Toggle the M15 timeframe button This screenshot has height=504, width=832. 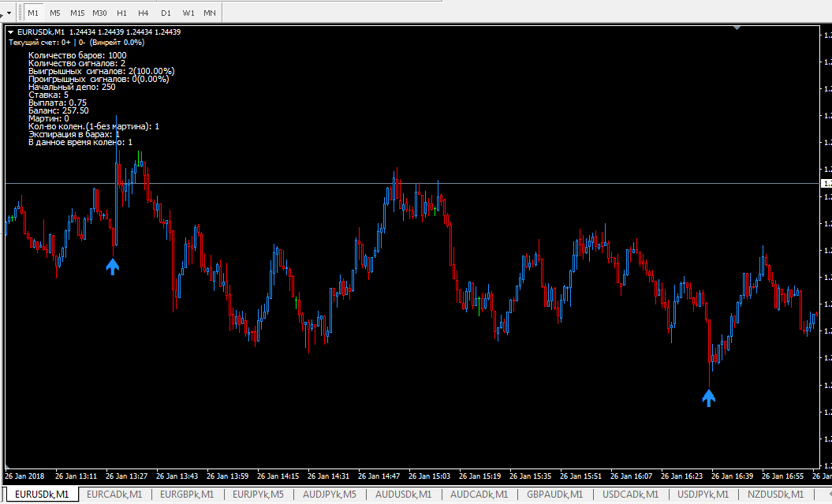tap(77, 13)
